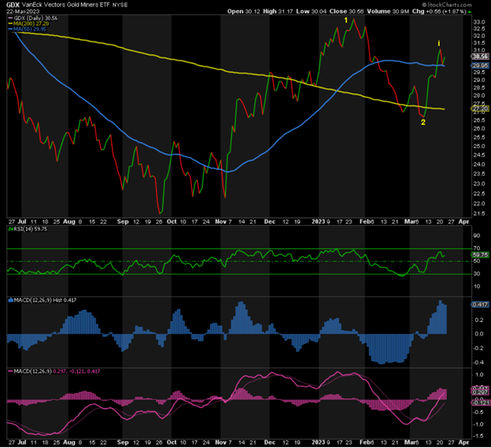This screenshot has width=491, height=448.
Task: Click the 25.0 price axis label
Action: 479,146
